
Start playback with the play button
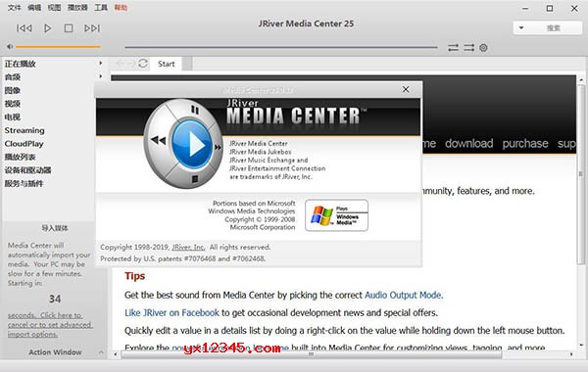tap(48, 28)
